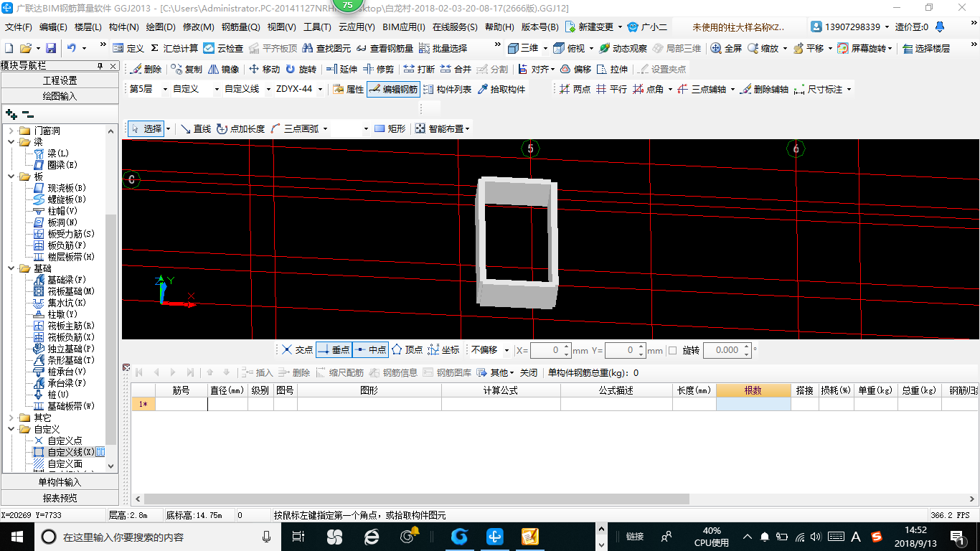The width and height of the screenshot is (980, 551).
Task: Click the 工程设置 panel button
Action: tap(60, 80)
